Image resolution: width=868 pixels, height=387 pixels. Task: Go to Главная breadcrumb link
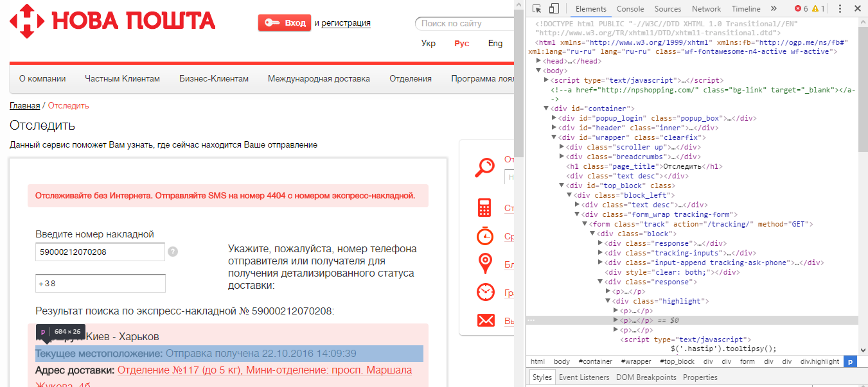[24, 105]
